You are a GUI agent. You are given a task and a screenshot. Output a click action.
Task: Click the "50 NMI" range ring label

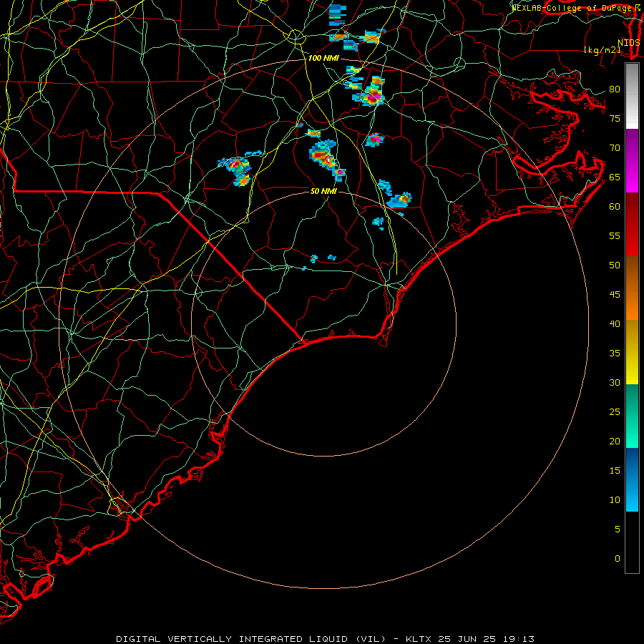323,191
